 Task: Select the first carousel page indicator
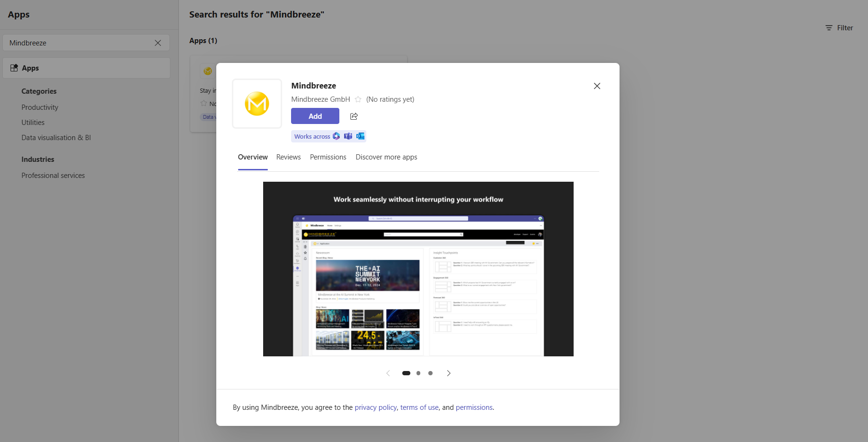[406, 373]
